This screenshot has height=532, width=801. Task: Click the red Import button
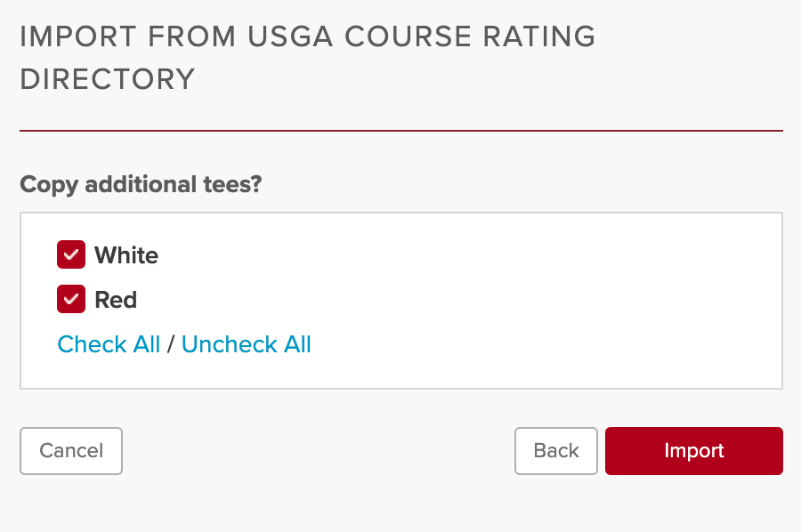point(693,451)
